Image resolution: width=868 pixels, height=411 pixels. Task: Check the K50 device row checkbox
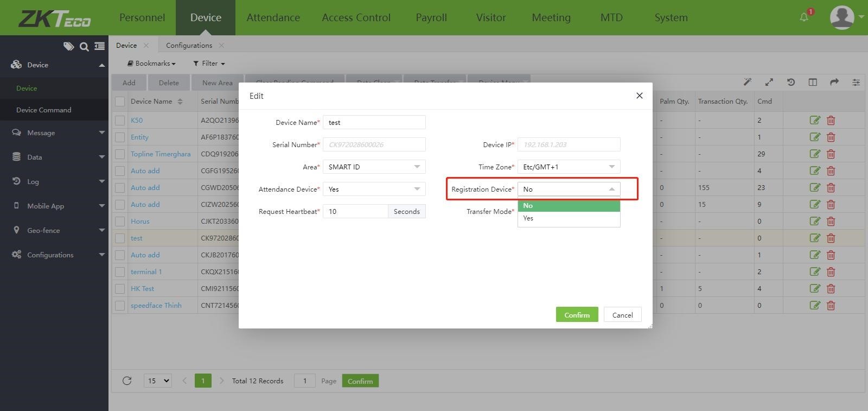click(x=120, y=121)
